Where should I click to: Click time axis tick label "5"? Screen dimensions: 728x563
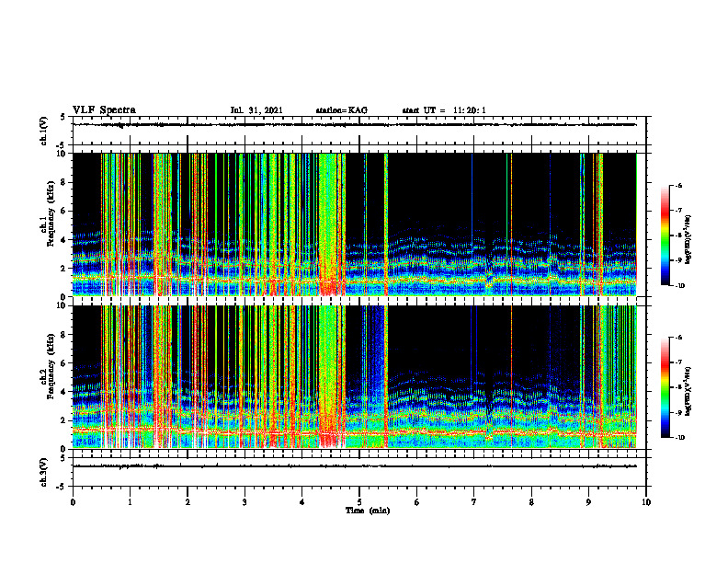(359, 502)
